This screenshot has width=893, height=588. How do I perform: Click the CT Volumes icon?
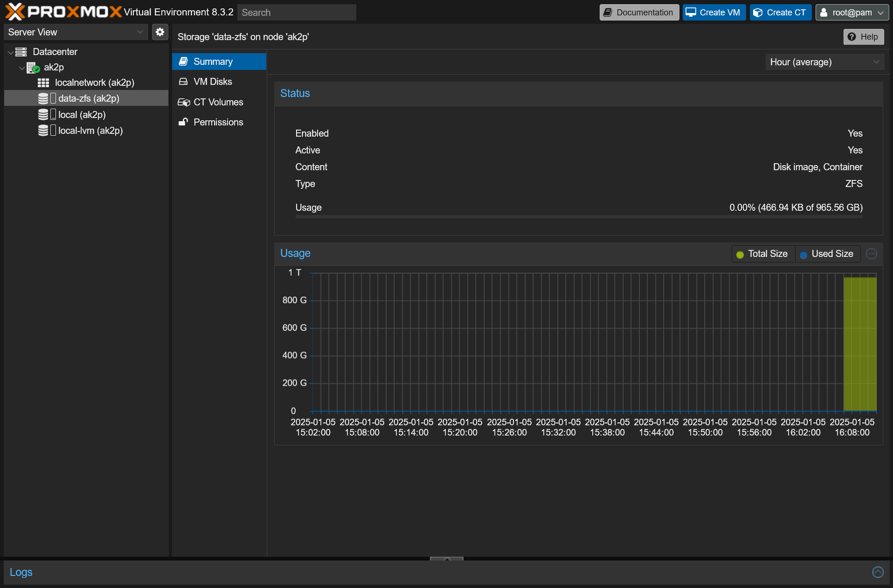[184, 102]
